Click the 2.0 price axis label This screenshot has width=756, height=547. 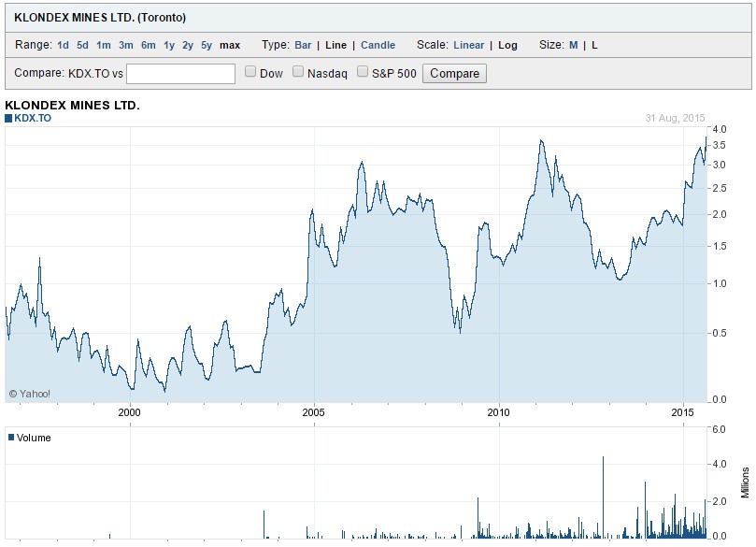tap(720, 214)
